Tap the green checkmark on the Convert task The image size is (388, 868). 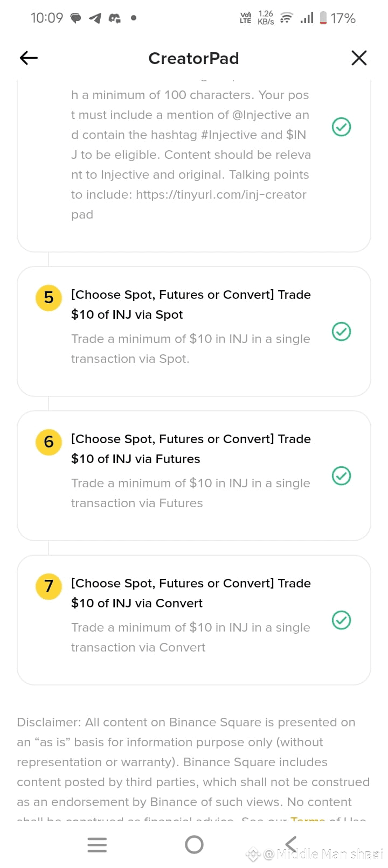click(x=341, y=620)
